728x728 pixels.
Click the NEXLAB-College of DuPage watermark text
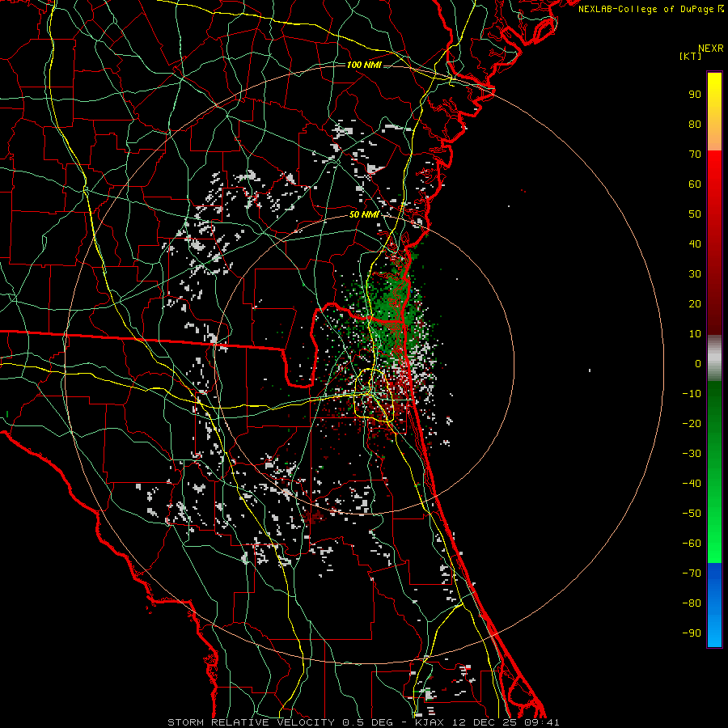650,9
